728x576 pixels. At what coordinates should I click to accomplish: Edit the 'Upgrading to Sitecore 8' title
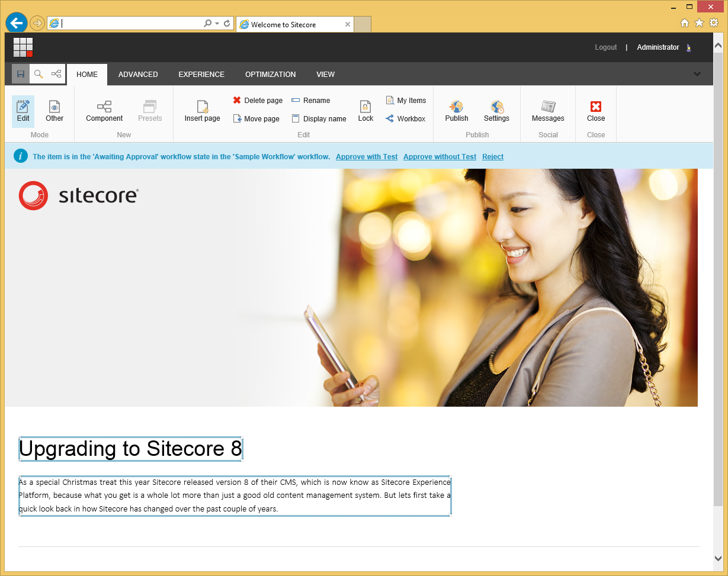(x=130, y=449)
